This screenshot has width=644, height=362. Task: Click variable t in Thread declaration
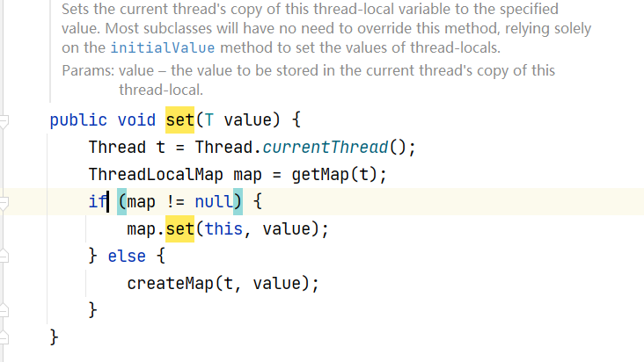click(161, 148)
